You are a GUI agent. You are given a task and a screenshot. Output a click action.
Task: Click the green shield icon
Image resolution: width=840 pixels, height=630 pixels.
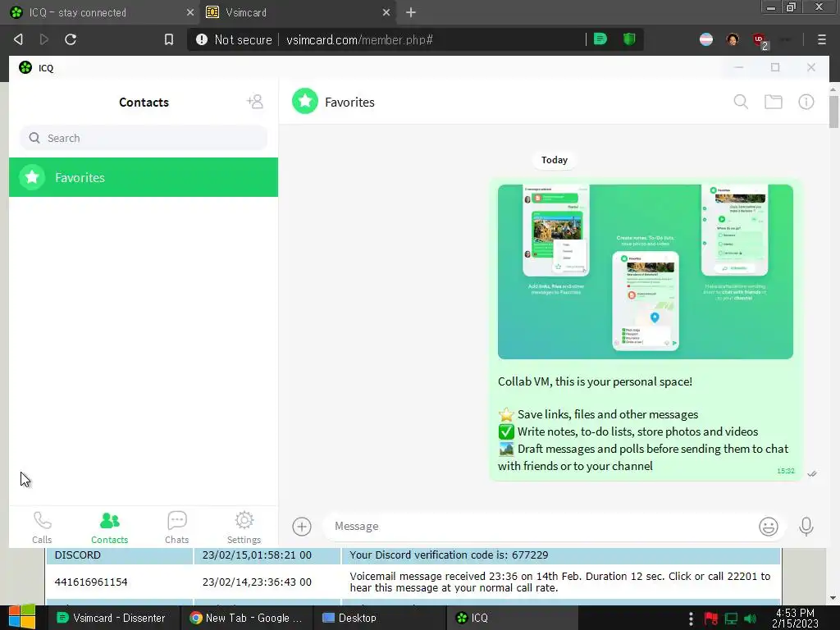click(629, 39)
